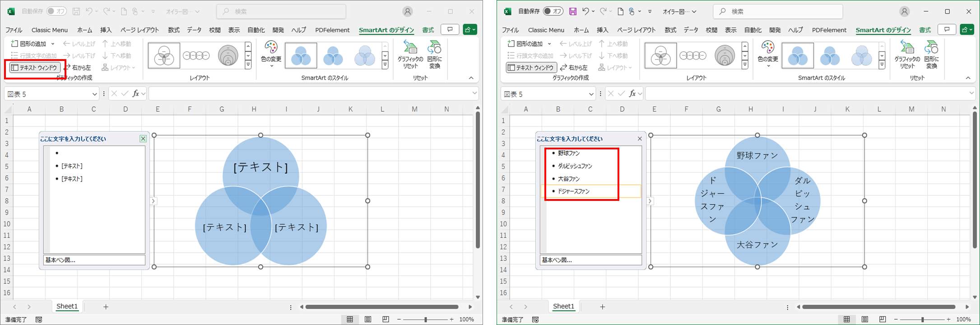Expand formula bar in right window
Image resolution: width=980 pixels, height=325 pixels.
pyautogui.click(x=971, y=93)
